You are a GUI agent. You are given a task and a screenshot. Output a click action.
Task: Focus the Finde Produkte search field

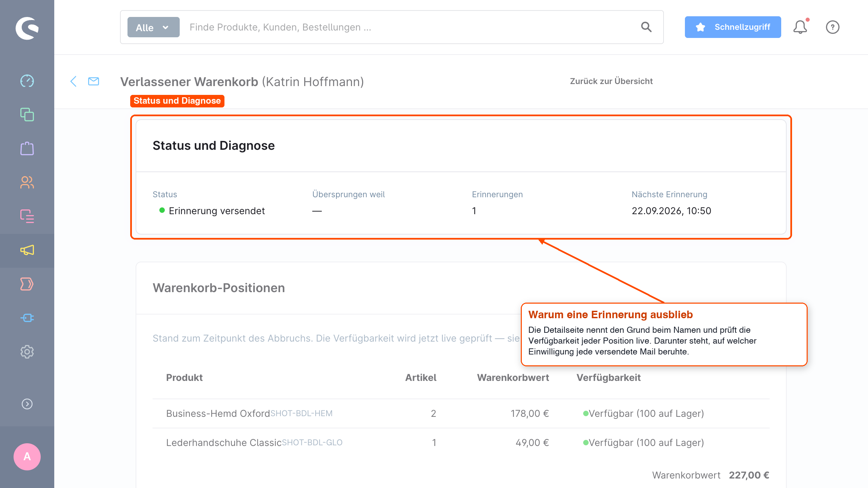(x=410, y=27)
